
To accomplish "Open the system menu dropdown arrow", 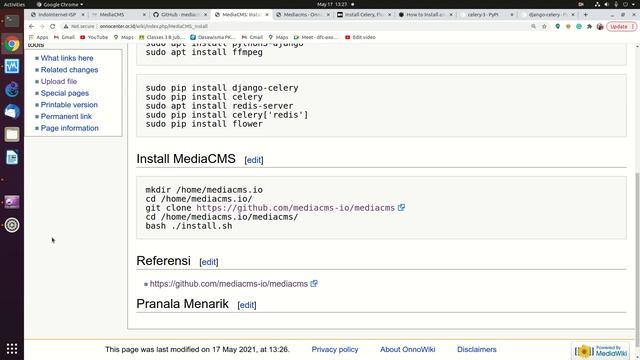I will (634, 4).
